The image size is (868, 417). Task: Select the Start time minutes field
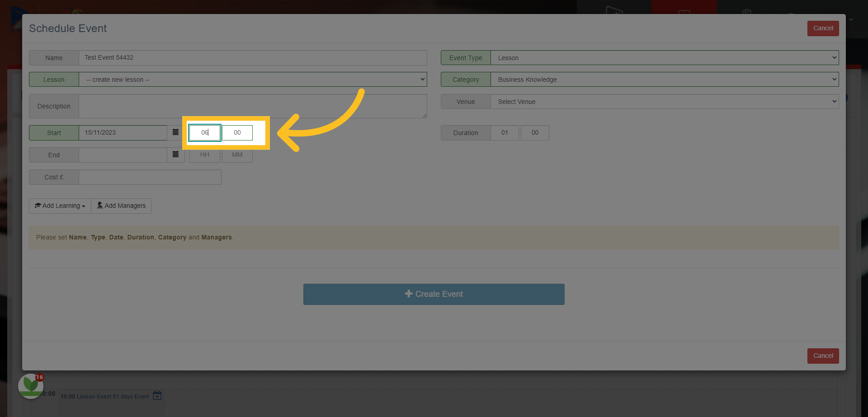click(x=237, y=132)
